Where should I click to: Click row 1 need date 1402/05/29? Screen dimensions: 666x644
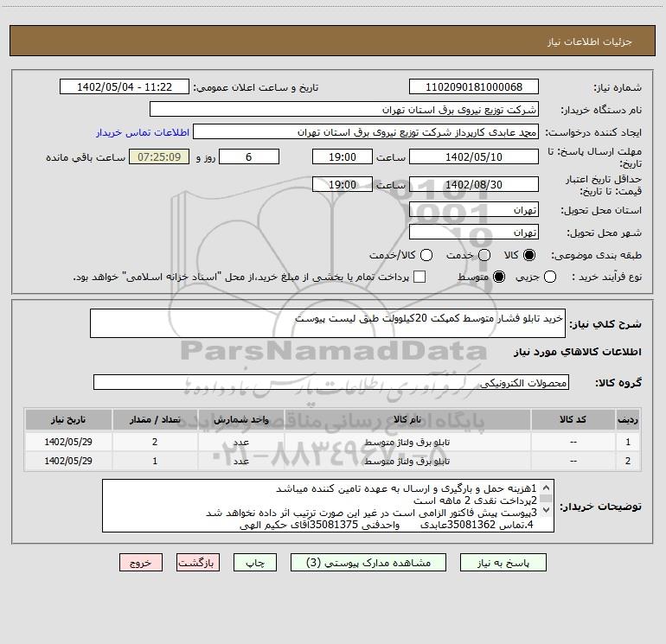point(68,442)
